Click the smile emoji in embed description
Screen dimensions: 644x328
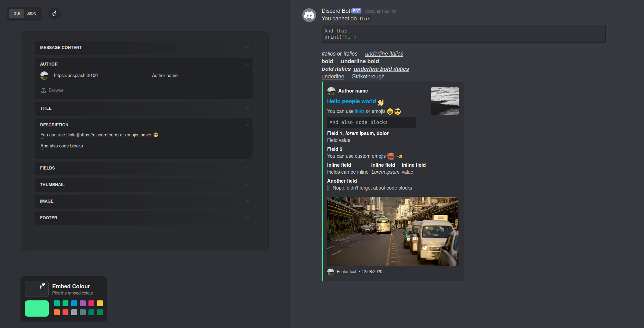(390, 112)
